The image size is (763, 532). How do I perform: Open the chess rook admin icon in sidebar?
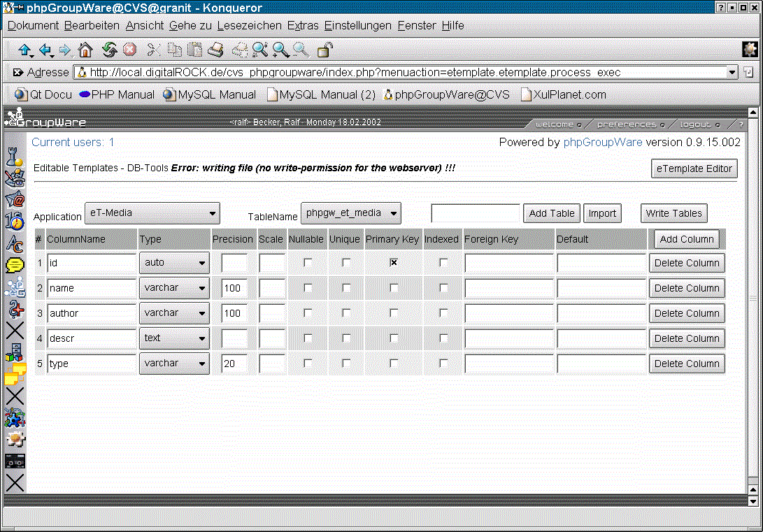(x=14, y=157)
